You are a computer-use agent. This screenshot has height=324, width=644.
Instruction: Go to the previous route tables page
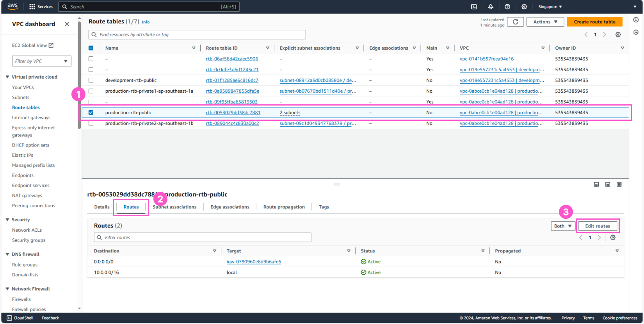pyautogui.click(x=586, y=35)
